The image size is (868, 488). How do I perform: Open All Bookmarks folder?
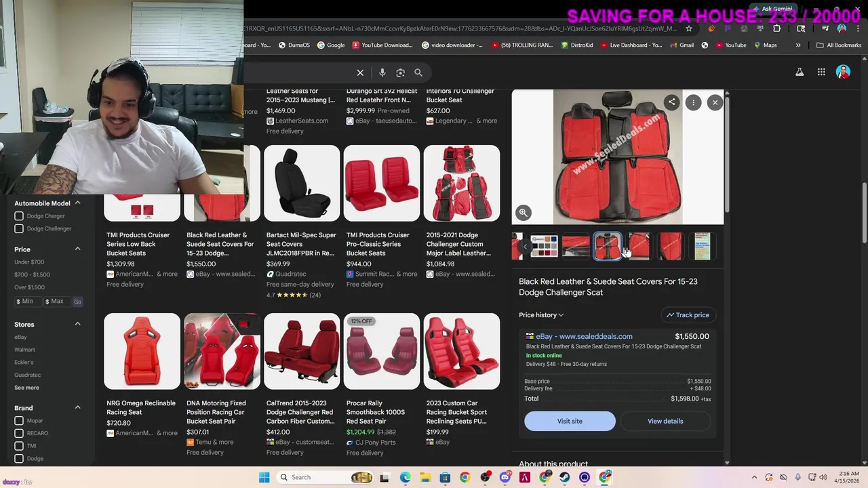839,45
